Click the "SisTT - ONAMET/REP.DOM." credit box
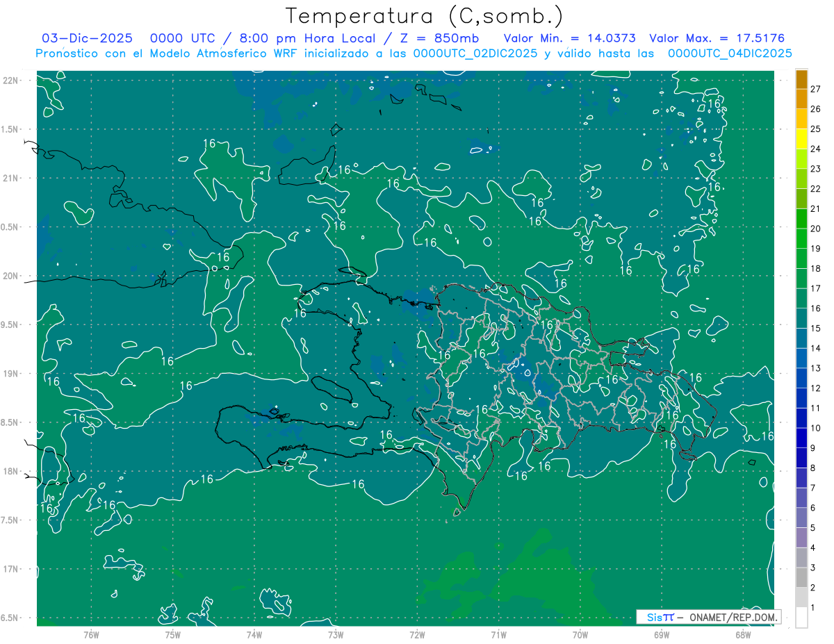 [708, 617]
